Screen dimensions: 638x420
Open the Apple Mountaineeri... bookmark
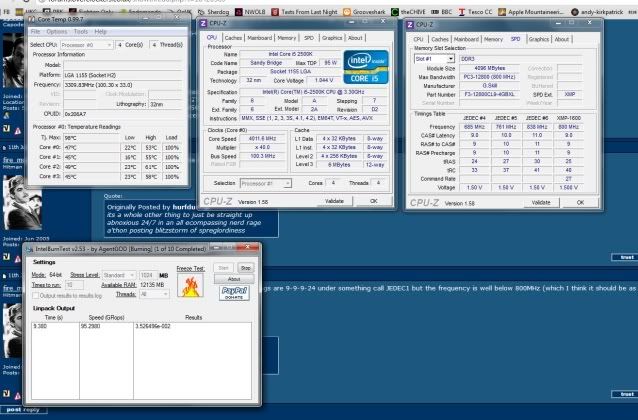pyautogui.click(x=531, y=12)
